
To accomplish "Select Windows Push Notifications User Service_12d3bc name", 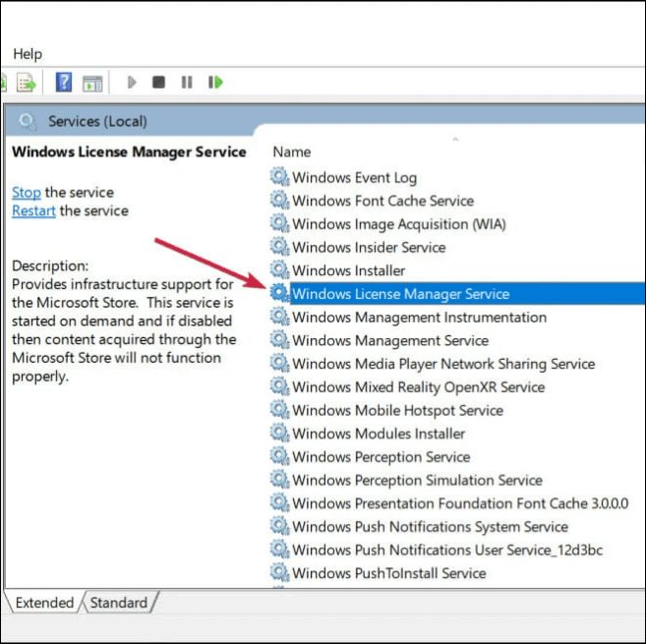I will [x=447, y=551].
